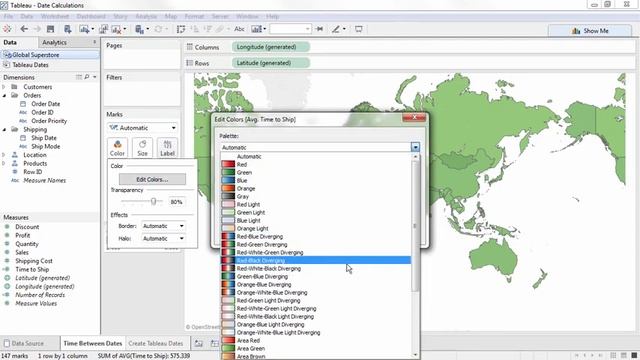Click the Longitude (generated) pill in Columns
The height and width of the screenshot is (360, 640).
pyautogui.click(x=271, y=47)
